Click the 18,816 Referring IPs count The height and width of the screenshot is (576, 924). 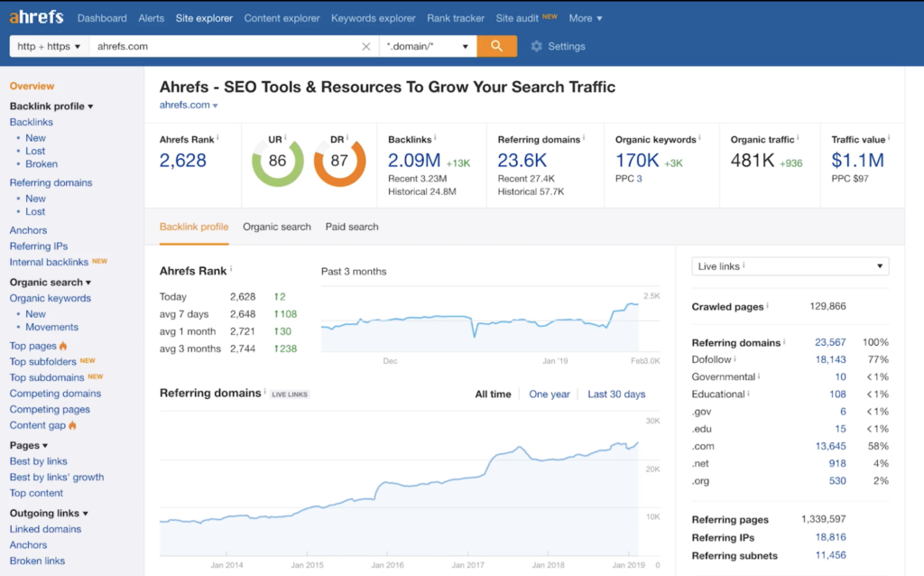click(x=830, y=537)
